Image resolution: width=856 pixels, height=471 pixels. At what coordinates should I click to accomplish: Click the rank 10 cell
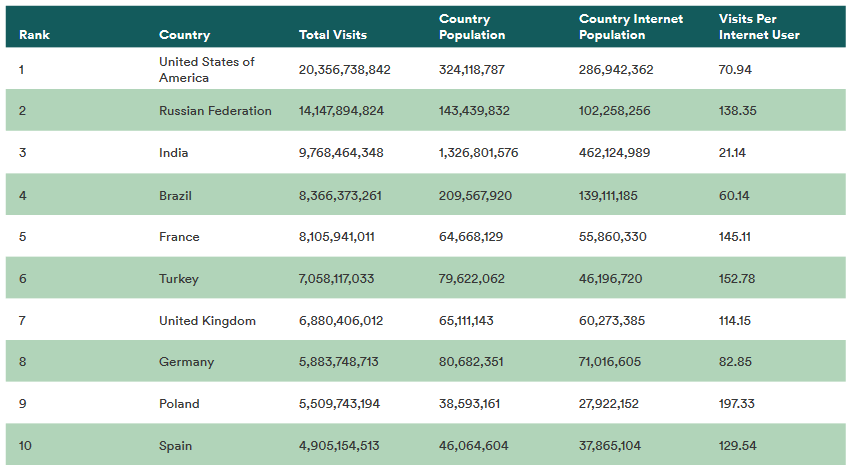pyautogui.click(x=26, y=446)
